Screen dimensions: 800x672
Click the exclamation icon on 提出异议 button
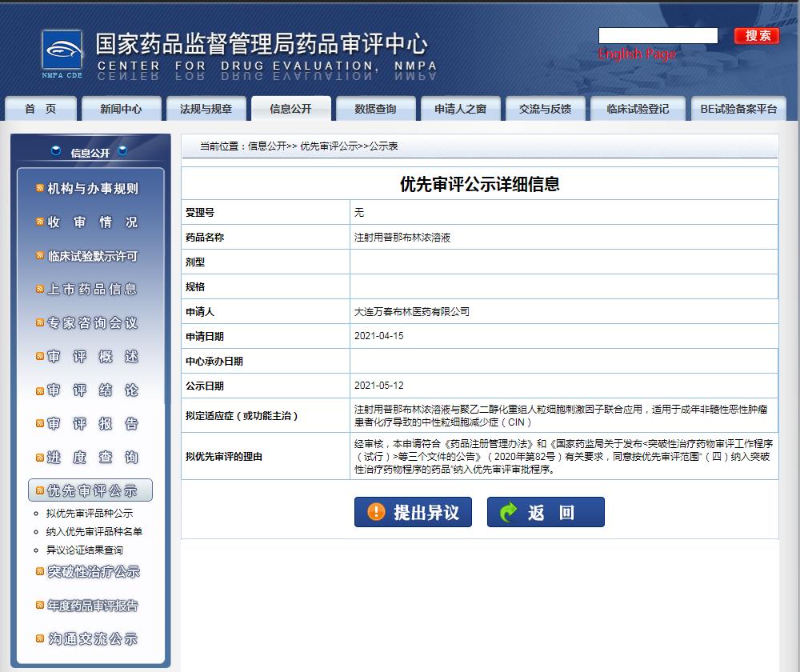376,512
